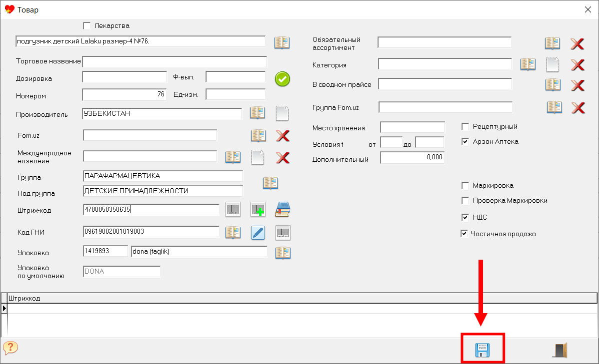Clear international name with red X
The width and height of the screenshot is (599, 364).
282,158
